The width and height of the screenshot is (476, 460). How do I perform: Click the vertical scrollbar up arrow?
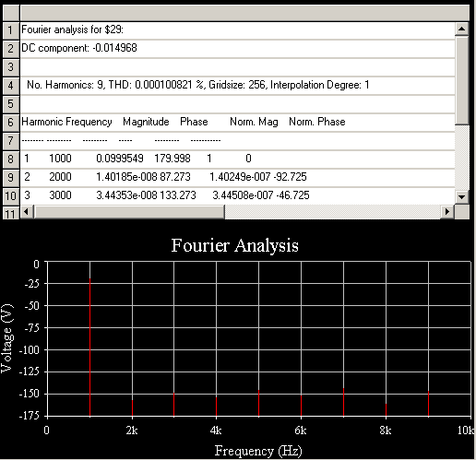click(x=461, y=29)
